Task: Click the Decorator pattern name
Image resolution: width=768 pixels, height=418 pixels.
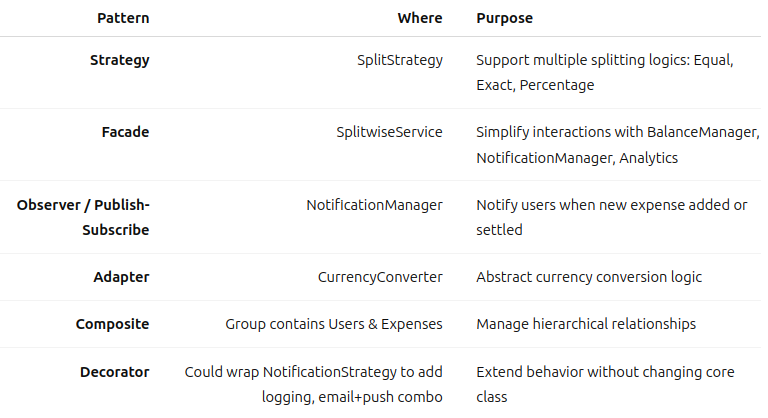Action: click(115, 372)
